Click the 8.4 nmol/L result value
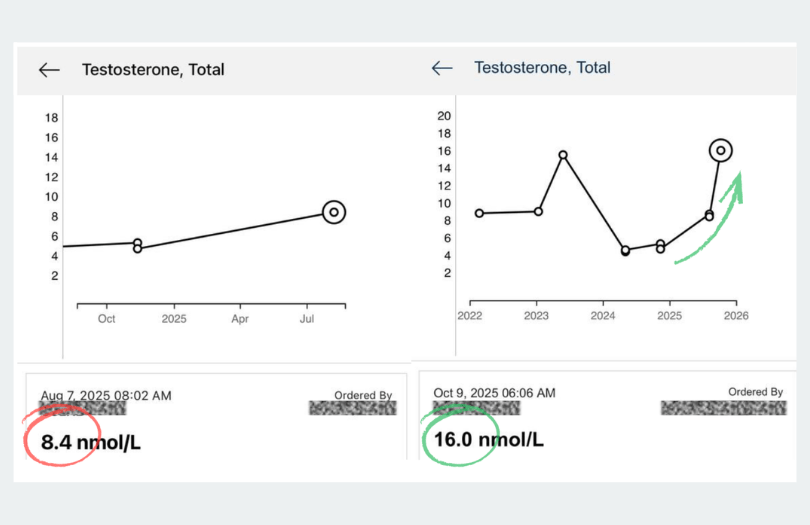810x525 pixels. click(x=90, y=442)
